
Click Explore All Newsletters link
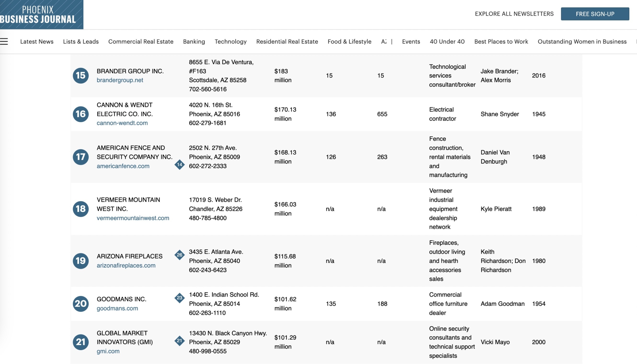click(x=514, y=14)
